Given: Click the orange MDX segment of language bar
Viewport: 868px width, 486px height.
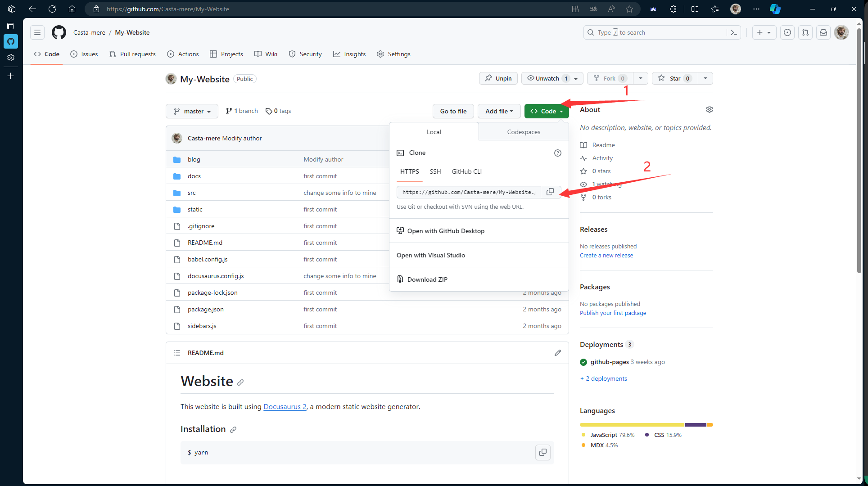Looking at the screenshot, I should click(x=710, y=425).
